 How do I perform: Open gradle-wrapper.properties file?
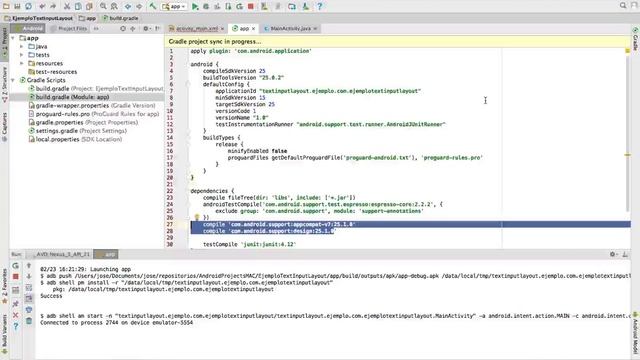pos(92,106)
